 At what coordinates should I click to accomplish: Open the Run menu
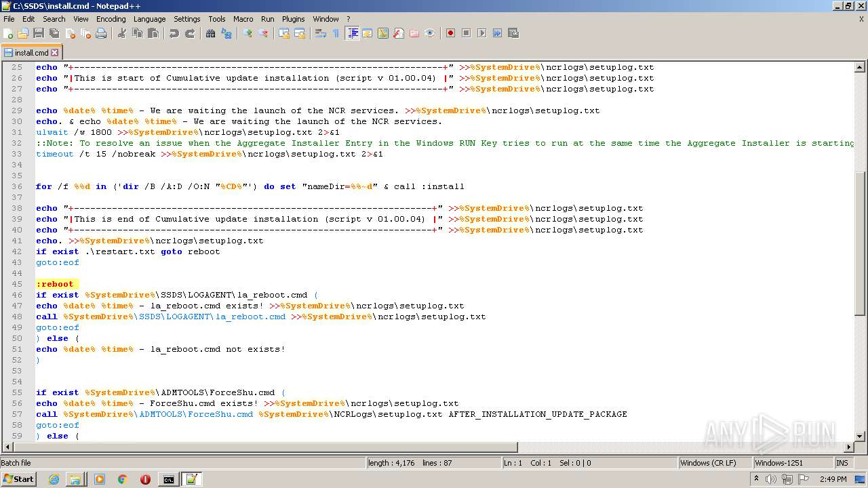tap(268, 19)
